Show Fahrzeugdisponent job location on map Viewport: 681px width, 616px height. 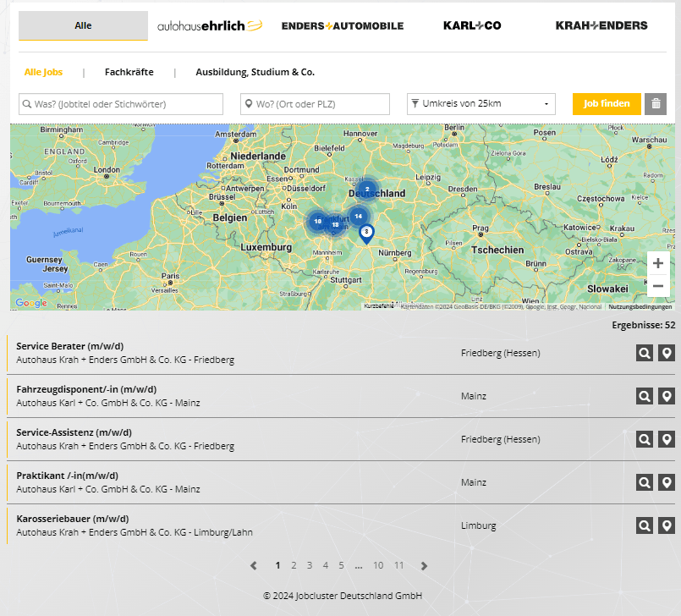(667, 396)
